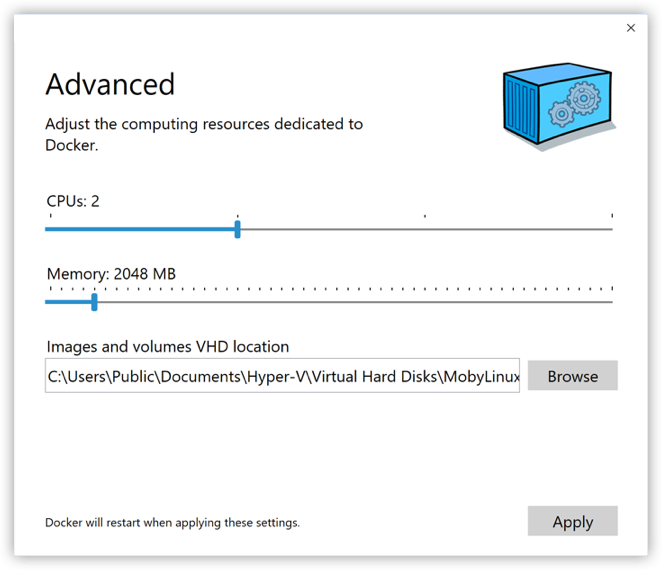
Task: Click the 'Images and volumes VHD location' label
Action: pyautogui.click(x=167, y=347)
